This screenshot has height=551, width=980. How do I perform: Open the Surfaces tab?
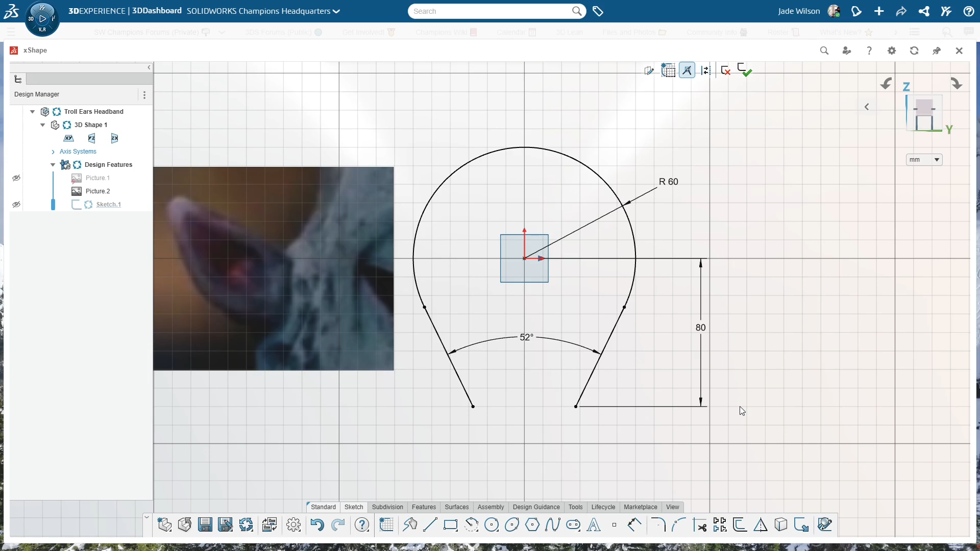click(x=456, y=507)
